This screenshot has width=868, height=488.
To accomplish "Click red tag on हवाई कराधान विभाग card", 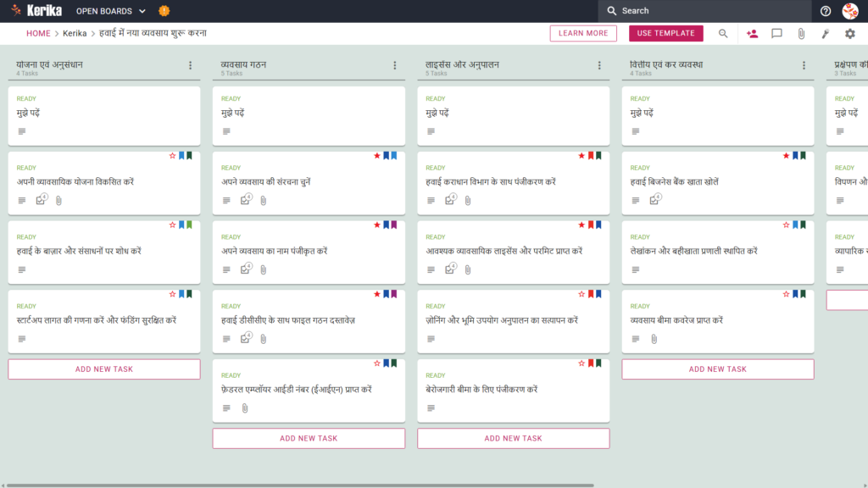I will [x=591, y=156].
